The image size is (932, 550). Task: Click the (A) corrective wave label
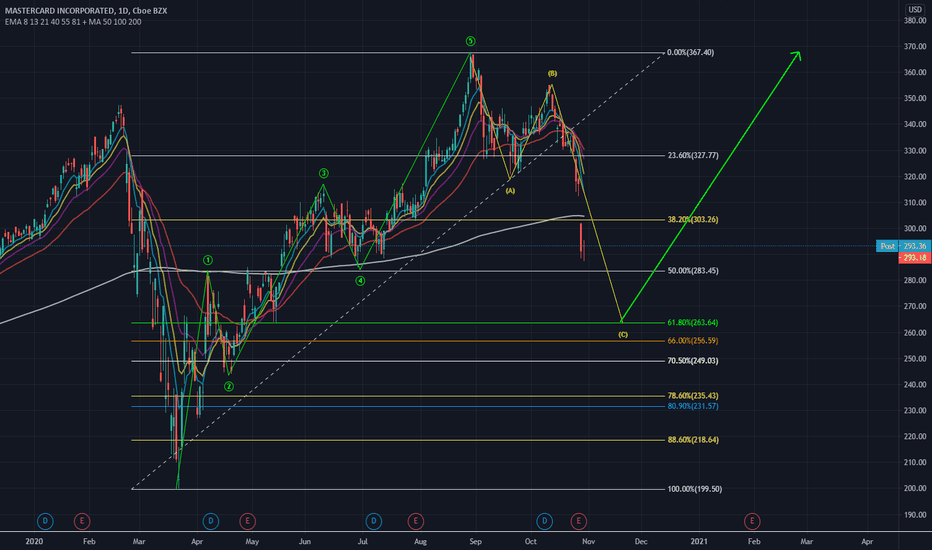click(x=511, y=191)
